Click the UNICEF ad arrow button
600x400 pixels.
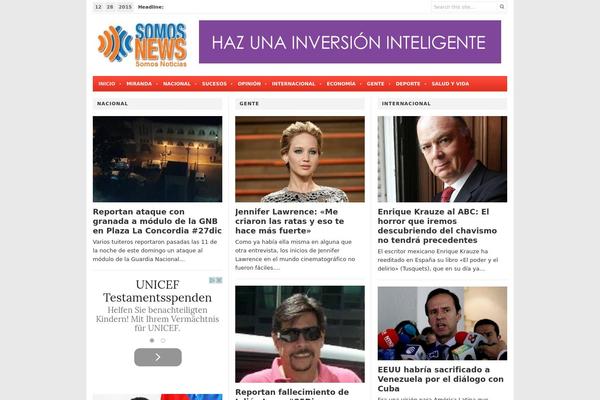158,357
